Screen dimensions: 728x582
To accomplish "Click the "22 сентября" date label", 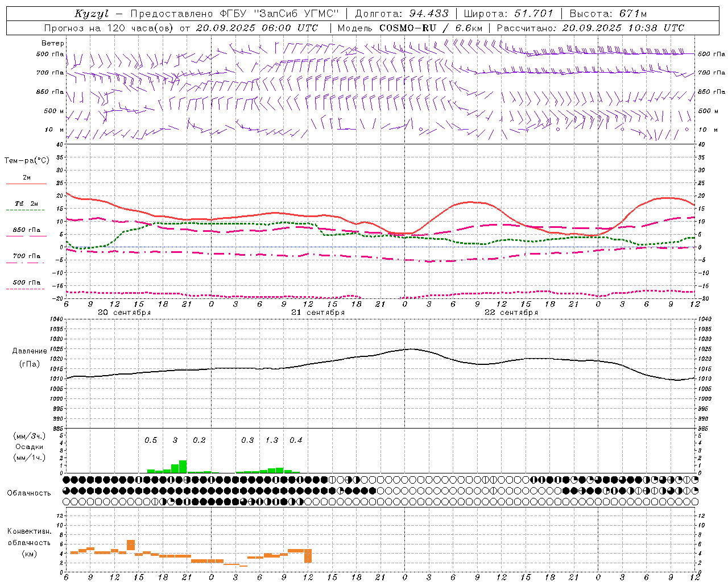I will [511, 313].
